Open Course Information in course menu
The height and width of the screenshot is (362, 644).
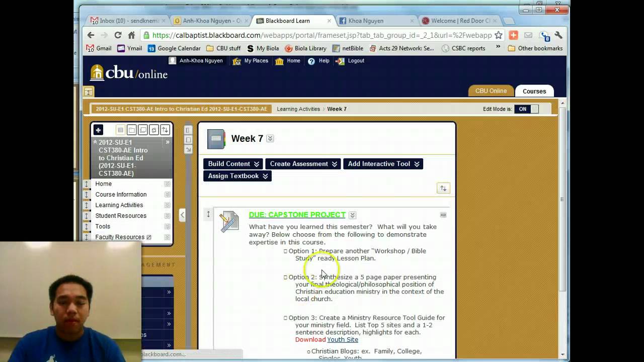[x=121, y=195]
